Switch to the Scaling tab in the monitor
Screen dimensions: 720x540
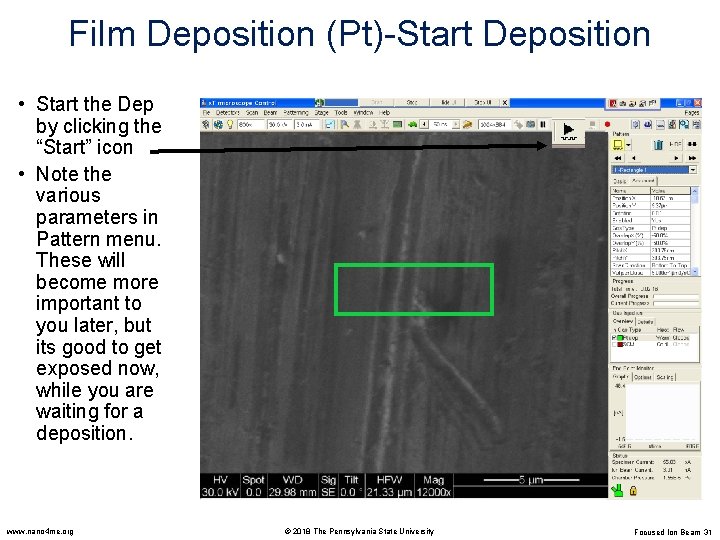click(665, 377)
